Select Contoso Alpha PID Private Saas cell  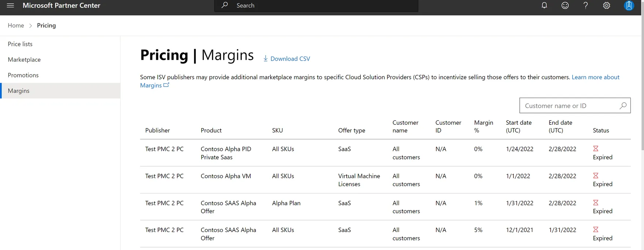click(226, 153)
